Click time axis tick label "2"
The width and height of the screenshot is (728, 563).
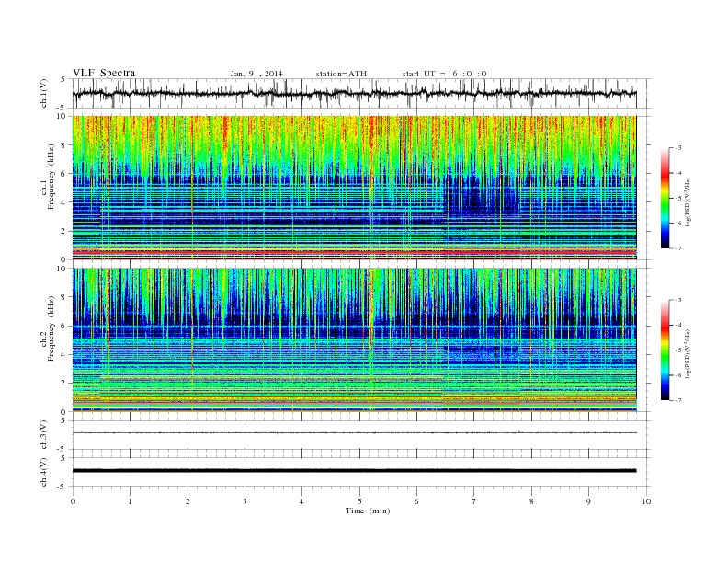[x=188, y=501]
